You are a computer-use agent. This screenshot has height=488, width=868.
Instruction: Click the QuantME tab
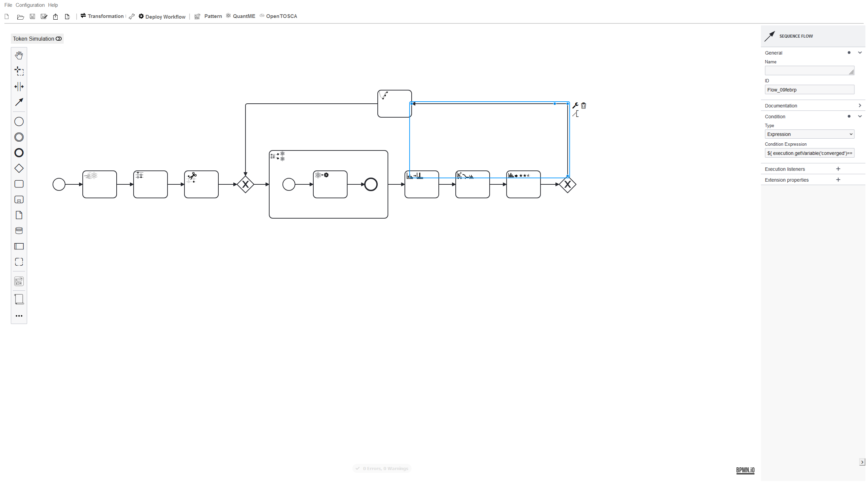point(243,16)
